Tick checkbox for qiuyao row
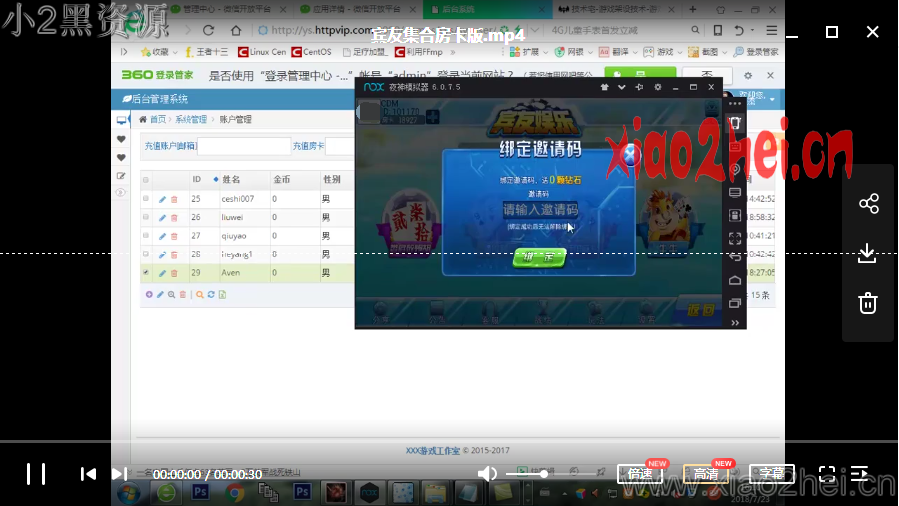Image resolution: width=899 pixels, height=506 pixels. [146, 236]
